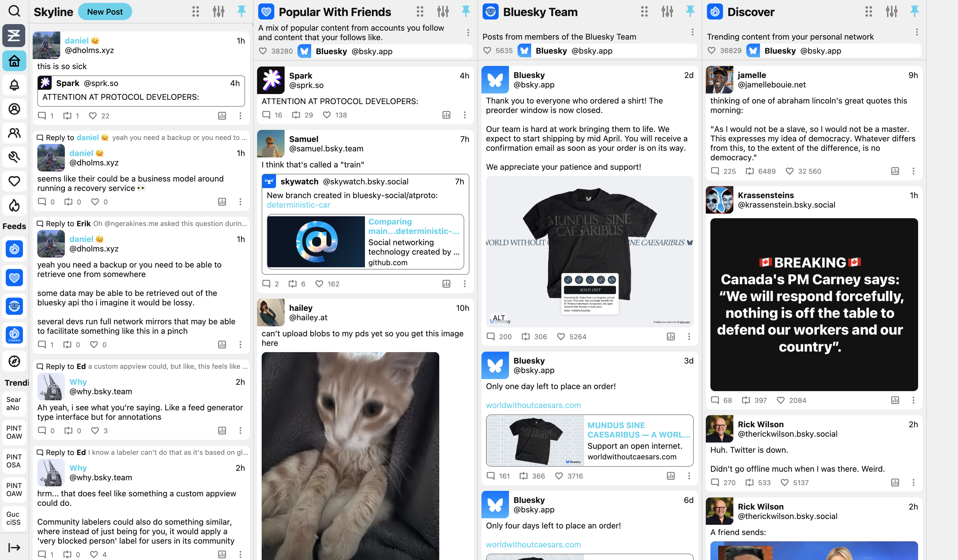Screen dimensions: 958x560
Task: Expand sidebar with arrow icon at bottom
Action: point(14,547)
